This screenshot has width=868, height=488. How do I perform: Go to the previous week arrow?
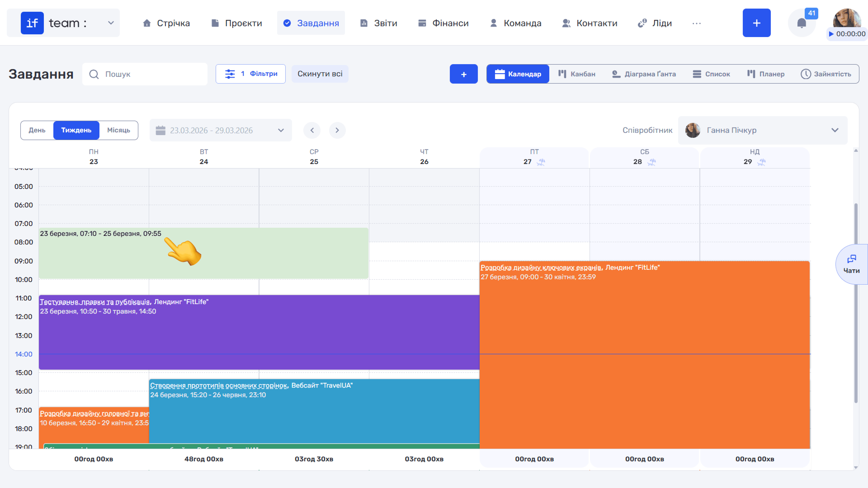tap(312, 130)
